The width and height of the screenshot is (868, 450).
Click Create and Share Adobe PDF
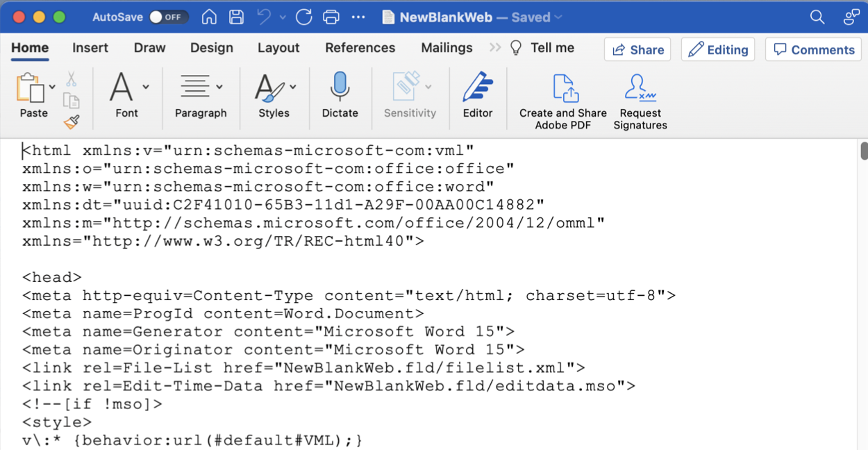pos(562,101)
